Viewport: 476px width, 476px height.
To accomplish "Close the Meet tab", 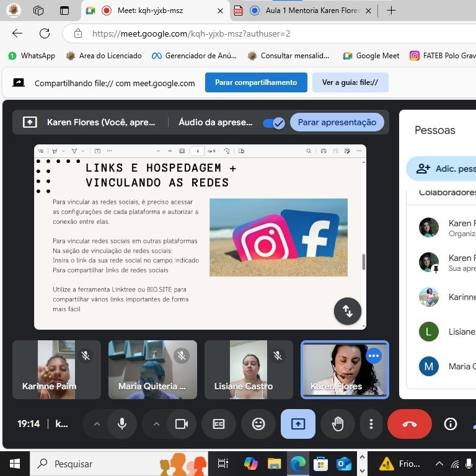I will [221, 11].
